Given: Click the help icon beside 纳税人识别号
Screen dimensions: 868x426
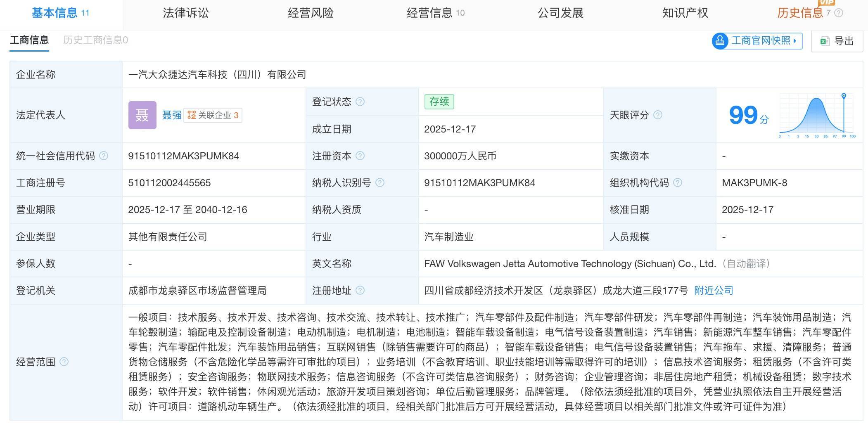Looking at the screenshot, I should tap(380, 182).
